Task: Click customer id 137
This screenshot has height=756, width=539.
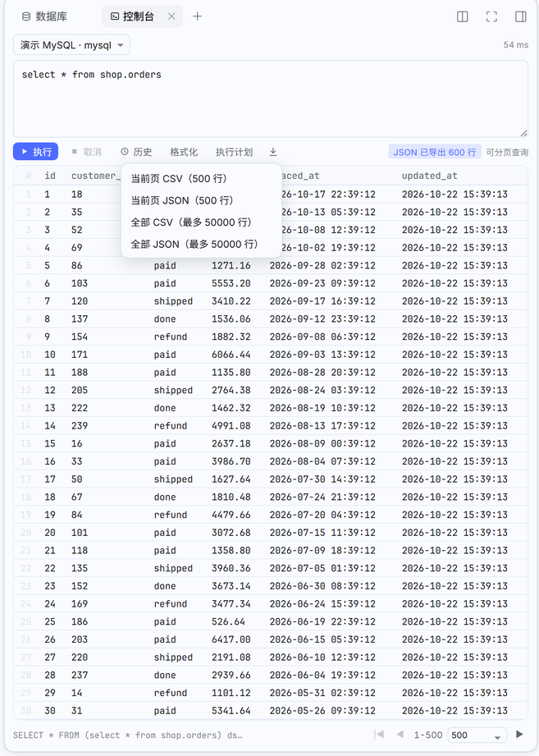Action: pyautogui.click(x=80, y=319)
